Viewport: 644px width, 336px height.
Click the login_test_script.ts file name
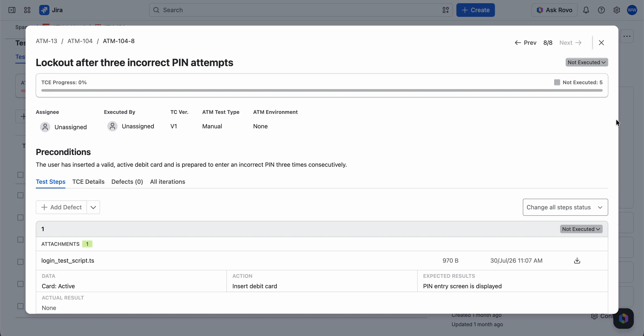pyautogui.click(x=68, y=261)
